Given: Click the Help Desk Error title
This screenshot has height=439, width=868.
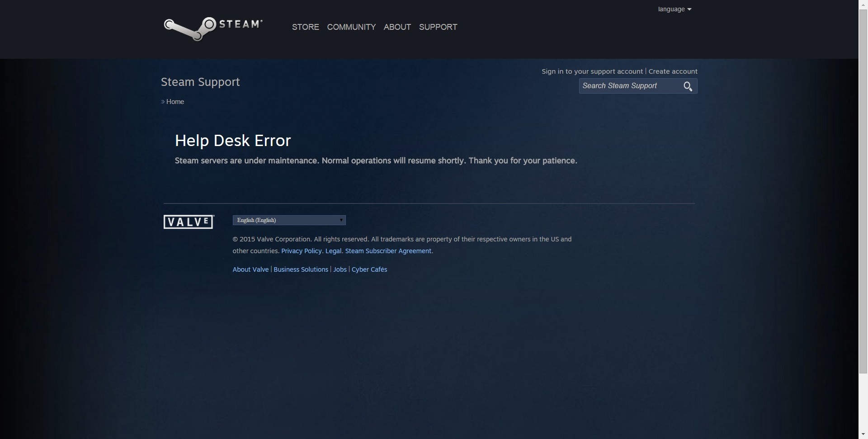Looking at the screenshot, I should 233,141.
